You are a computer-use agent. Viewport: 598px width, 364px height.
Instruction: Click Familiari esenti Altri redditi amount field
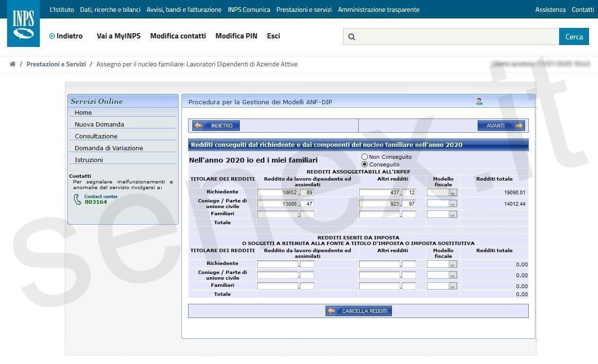380,286
